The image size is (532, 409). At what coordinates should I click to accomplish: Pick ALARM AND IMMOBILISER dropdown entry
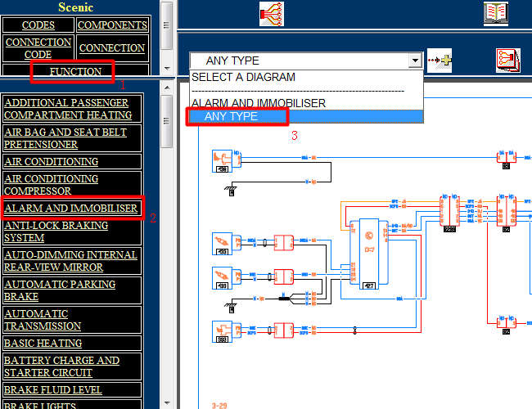[258, 103]
